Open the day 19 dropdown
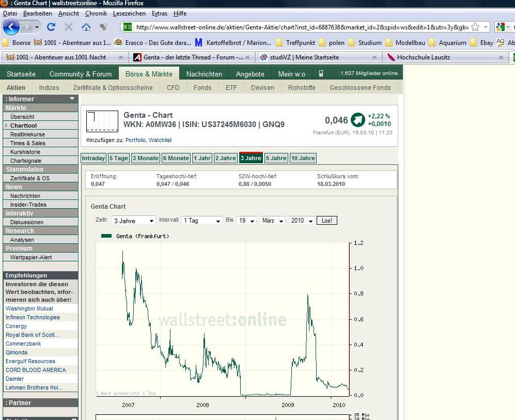This screenshot has width=515, height=420. pyautogui.click(x=247, y=221)
